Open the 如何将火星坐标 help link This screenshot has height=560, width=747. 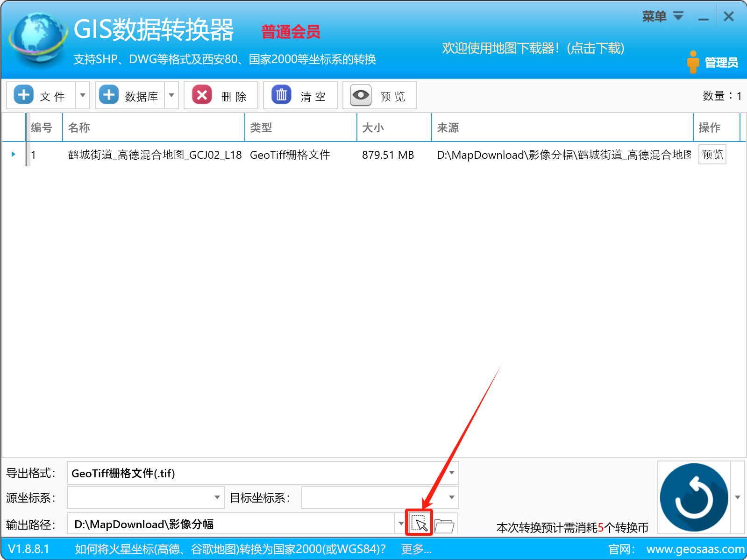230,549
